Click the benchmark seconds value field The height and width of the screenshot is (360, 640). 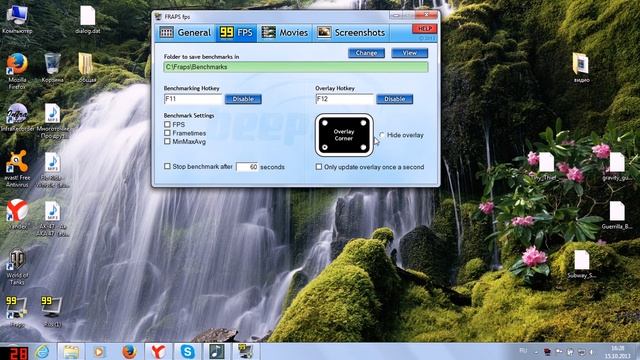coord(247,167)
